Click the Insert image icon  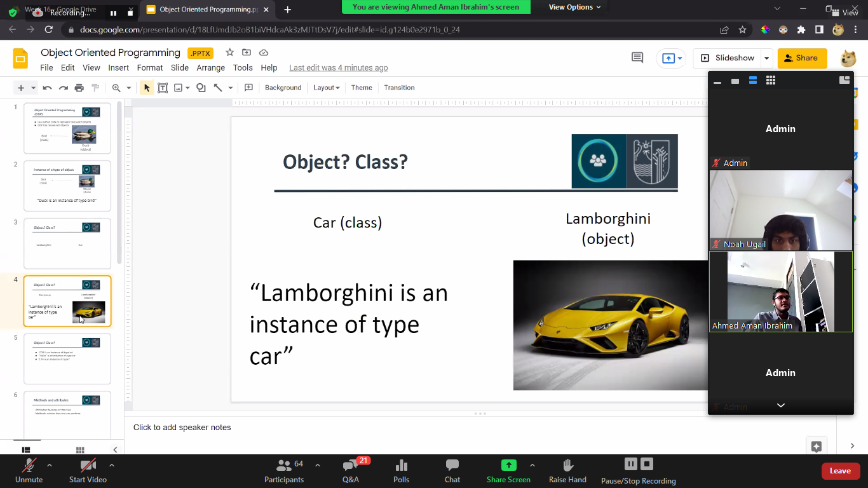click(x=179, y=88)
